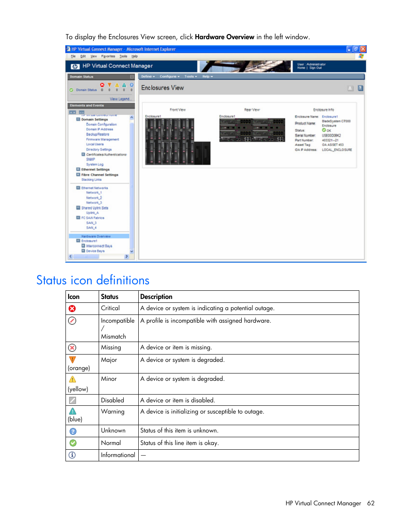Click the Incompatible/Mismatch icon in the status table
411x532 pixels.
(72, 320)
